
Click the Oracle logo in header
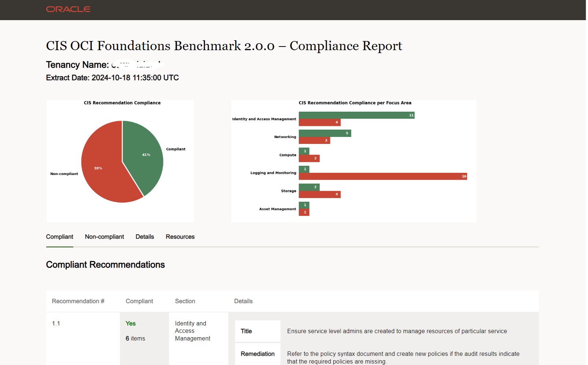tap(68, 9)
